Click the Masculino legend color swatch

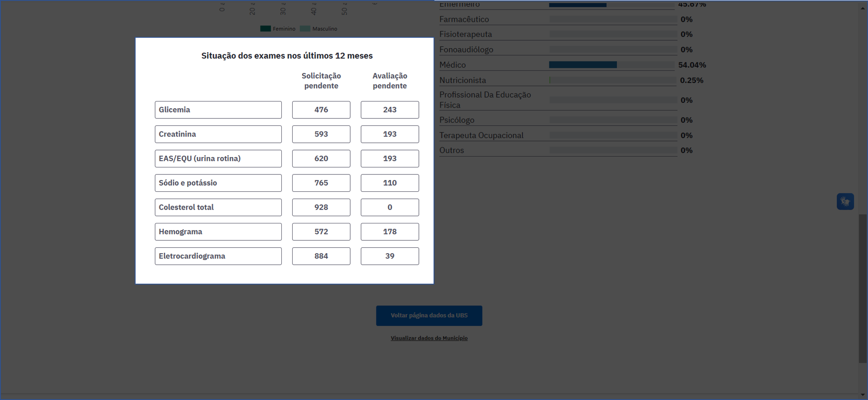click(305, 29)
